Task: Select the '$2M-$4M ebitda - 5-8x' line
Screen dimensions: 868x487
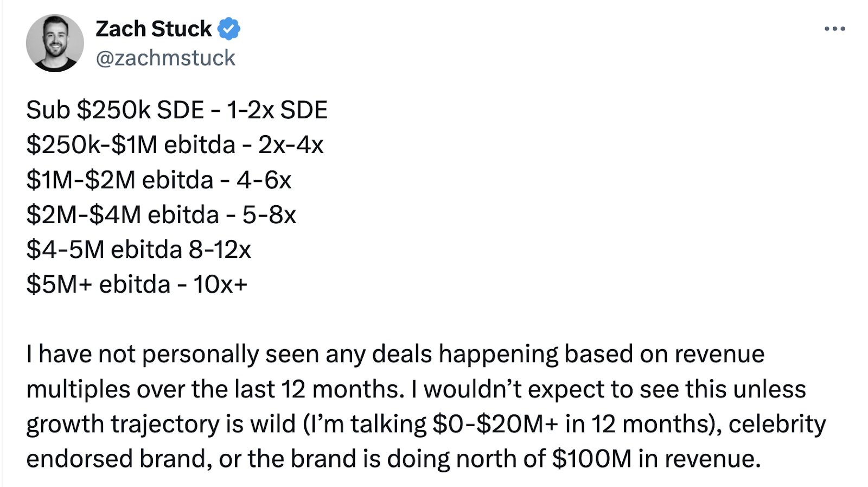Action: point(161,214)
